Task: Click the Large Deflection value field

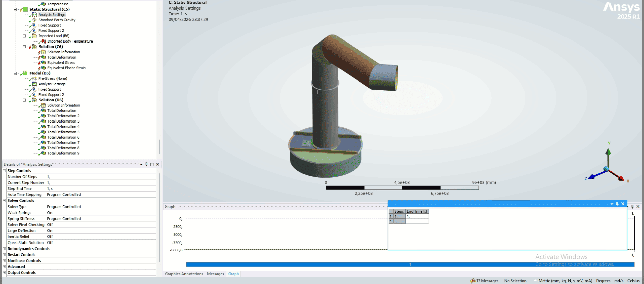Action: pos(101,231)
